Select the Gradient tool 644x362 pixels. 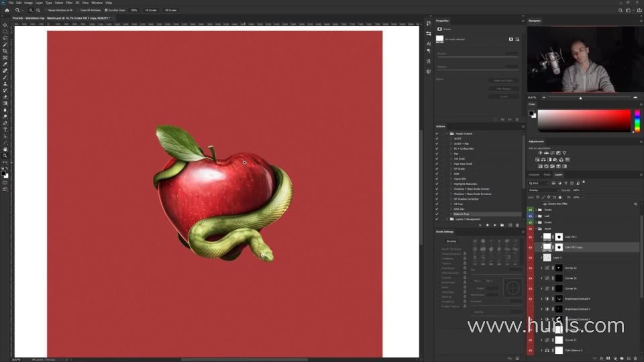(x=5, y=104)
